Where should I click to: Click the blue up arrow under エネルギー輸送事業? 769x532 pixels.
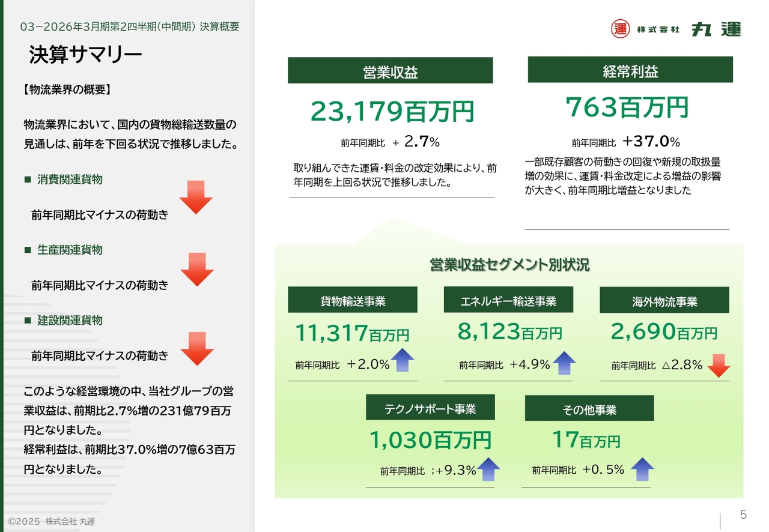tap(564, 363)
